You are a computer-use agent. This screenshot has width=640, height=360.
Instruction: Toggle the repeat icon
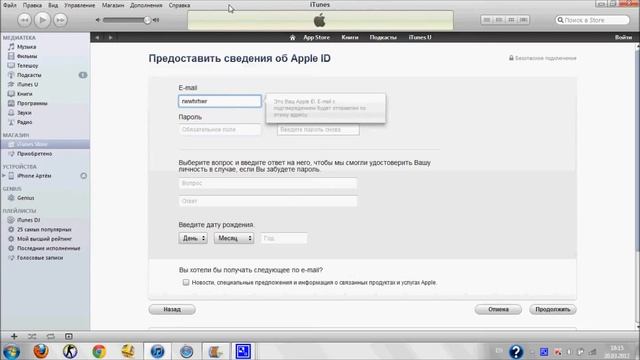coord(50,336)
